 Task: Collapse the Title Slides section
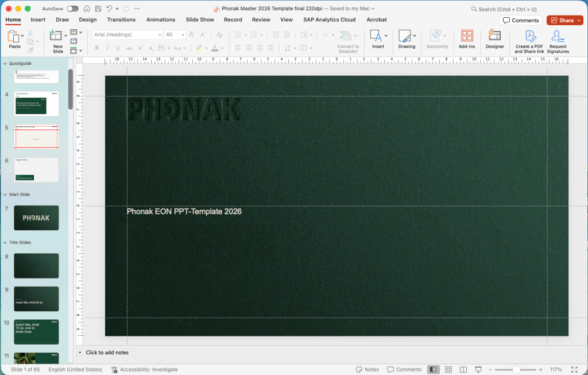pyautogui.click(x=5, y=242)
